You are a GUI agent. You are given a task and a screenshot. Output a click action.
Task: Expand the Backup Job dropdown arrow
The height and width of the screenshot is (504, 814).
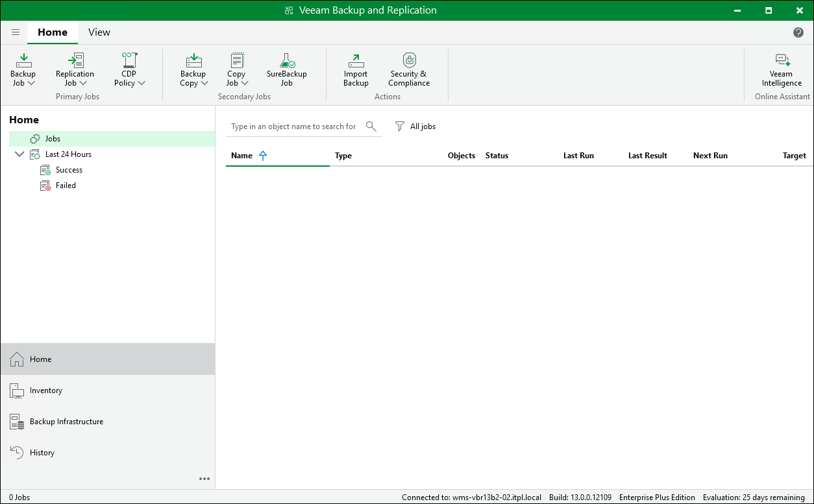click(x=31, y=83)
